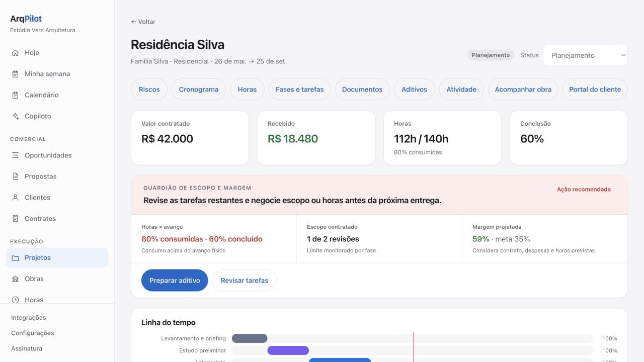Click the Copiloto sparkle icon
The image size is (644, 362).
(15, 116)
